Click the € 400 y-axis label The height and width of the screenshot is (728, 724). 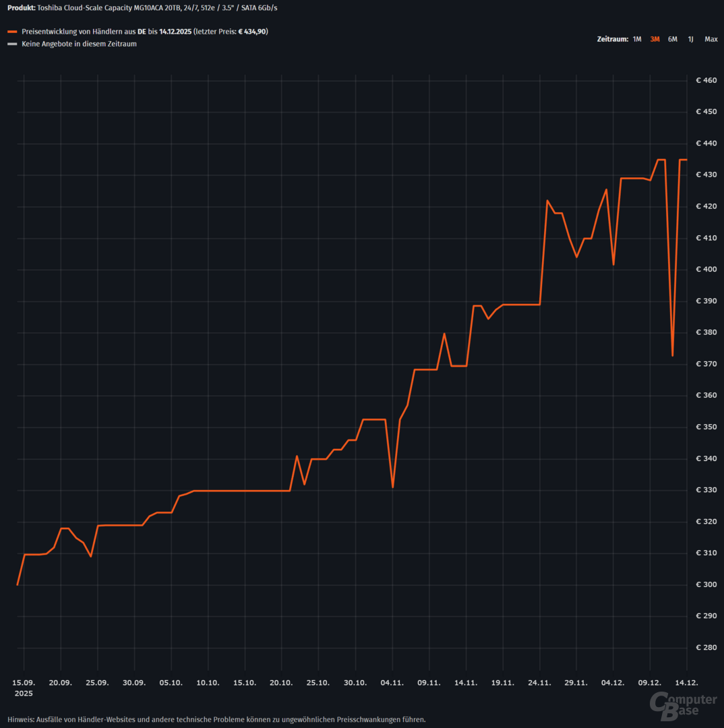[706, 270]
